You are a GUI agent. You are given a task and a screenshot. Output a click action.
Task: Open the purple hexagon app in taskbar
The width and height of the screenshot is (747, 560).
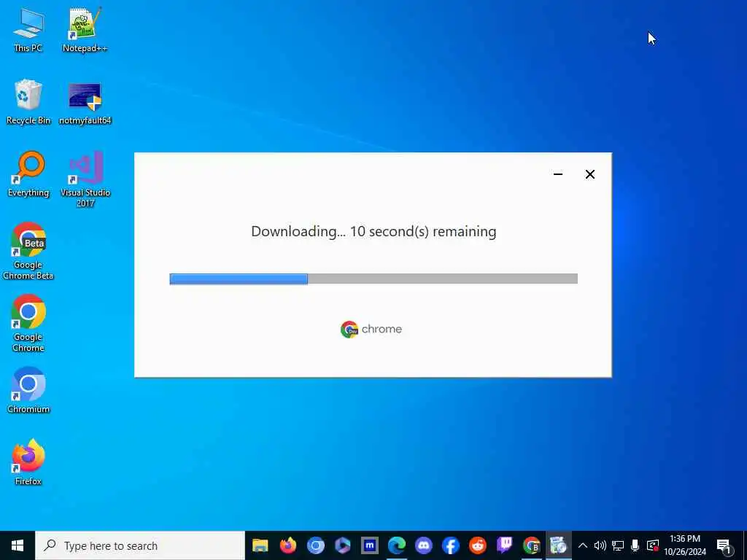coord(343,545)
